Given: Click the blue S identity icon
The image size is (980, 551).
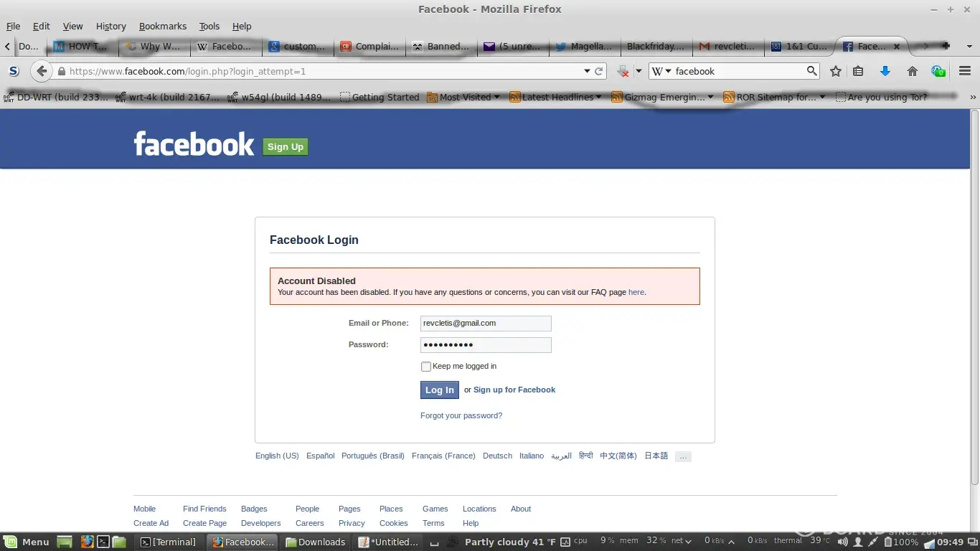Looking at the screenshot, I should pos(14,71).
